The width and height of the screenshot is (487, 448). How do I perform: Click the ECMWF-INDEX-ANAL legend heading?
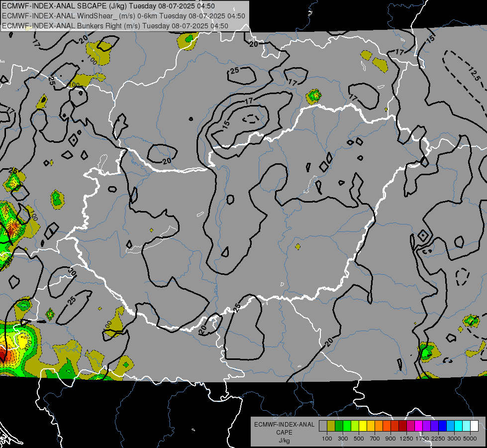[284, 425]
